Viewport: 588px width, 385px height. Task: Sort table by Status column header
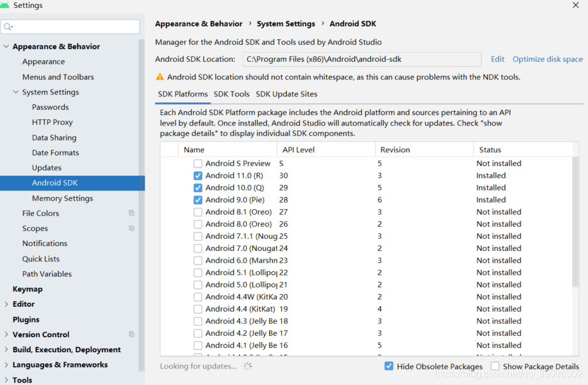523,150
